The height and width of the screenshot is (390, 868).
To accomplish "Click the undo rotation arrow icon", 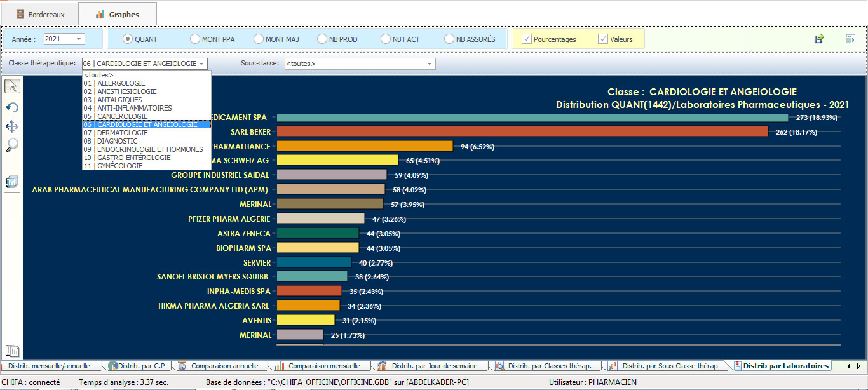I will tap(11, 107).
